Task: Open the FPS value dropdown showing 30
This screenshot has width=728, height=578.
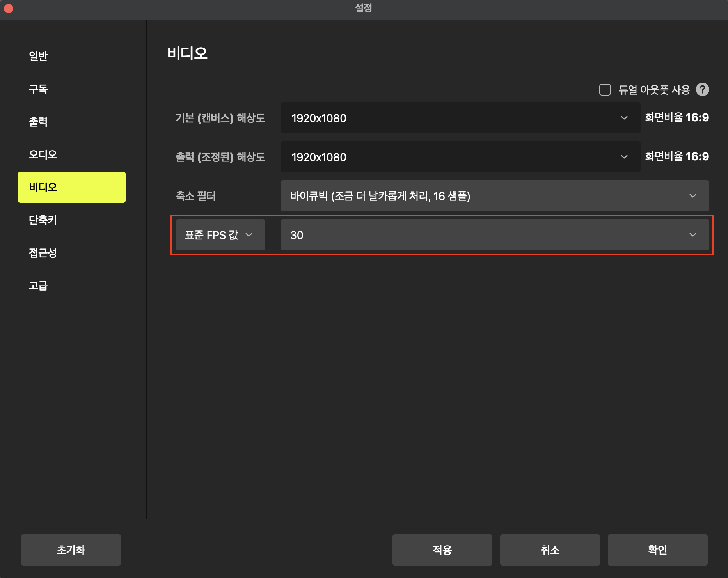Action: pyautogui.click(x=494, y=235)
